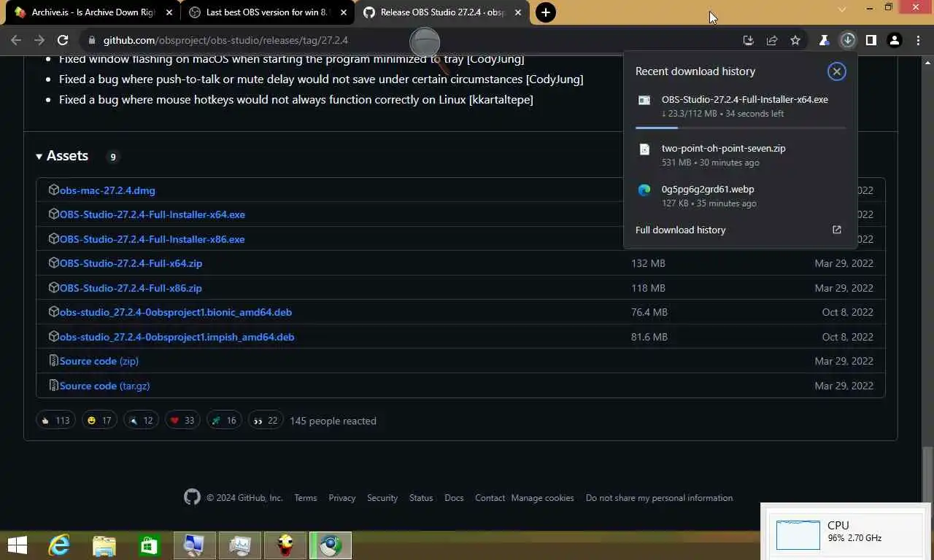Download obs-mac-27.2.4.dmg

[107, 190]
